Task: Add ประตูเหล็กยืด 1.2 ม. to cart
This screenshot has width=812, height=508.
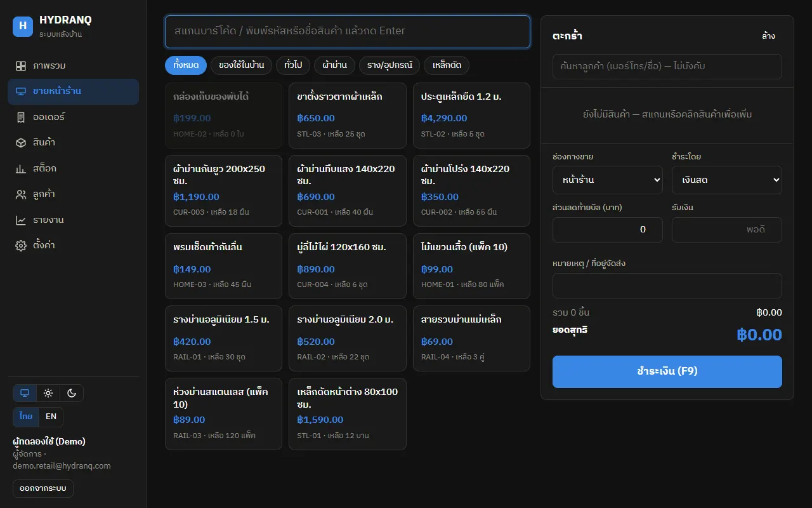Action: point(471,116)
